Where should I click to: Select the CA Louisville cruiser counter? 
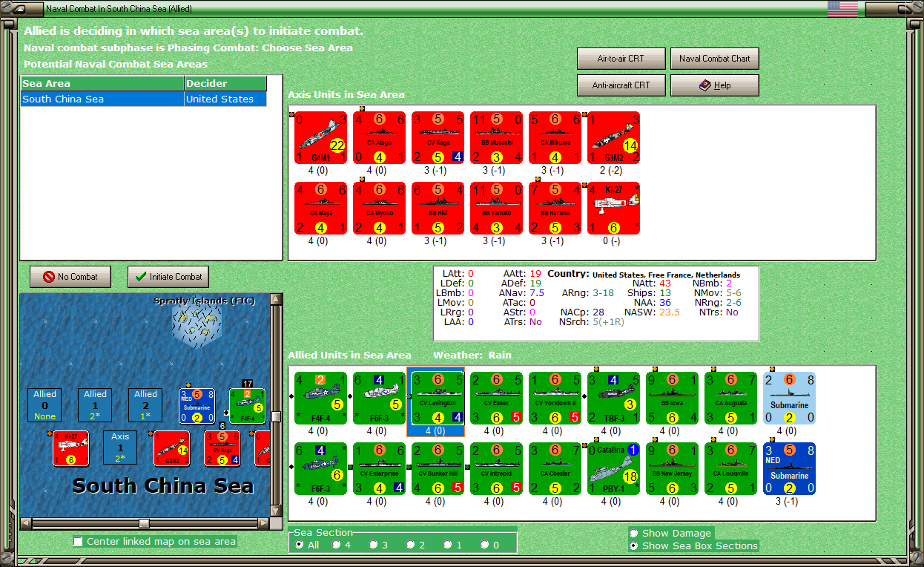(x=730, y=469)
